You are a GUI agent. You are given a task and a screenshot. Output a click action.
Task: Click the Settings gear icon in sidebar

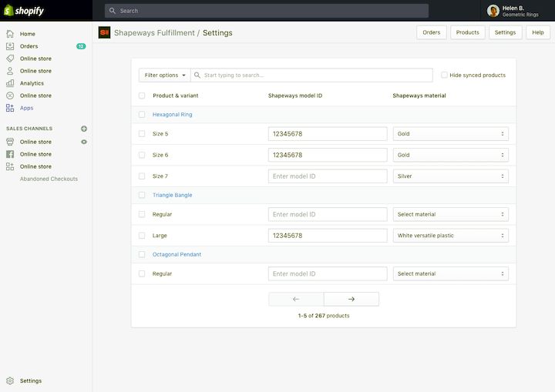tap(10, 380)
